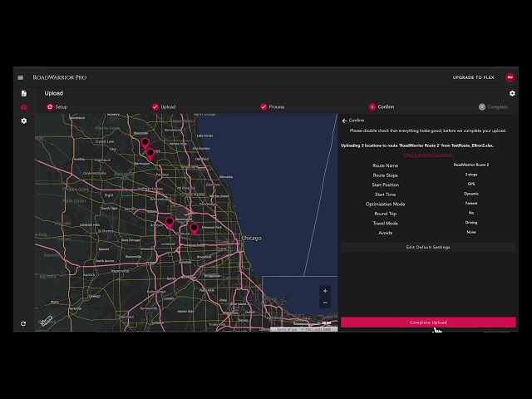Click the Chicago label on the map
The height and width of the screenshot is (399, 532).
(251, 239)
